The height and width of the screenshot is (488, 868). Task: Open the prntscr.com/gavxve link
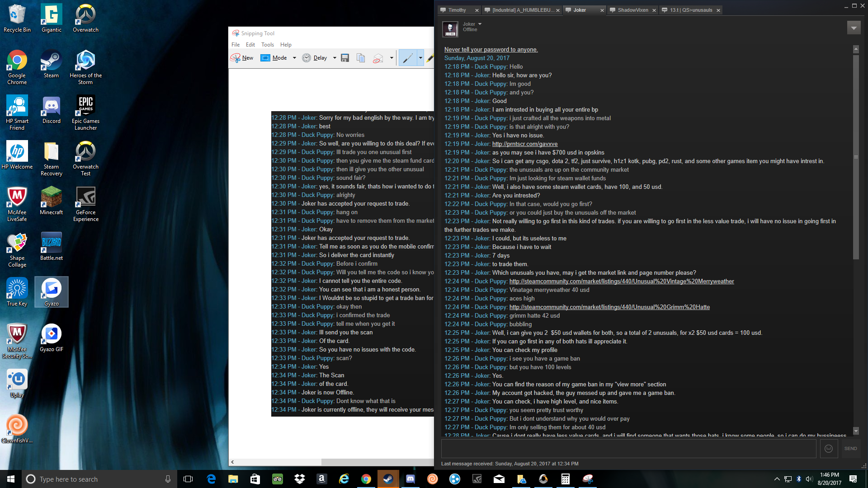coord(524,144)
